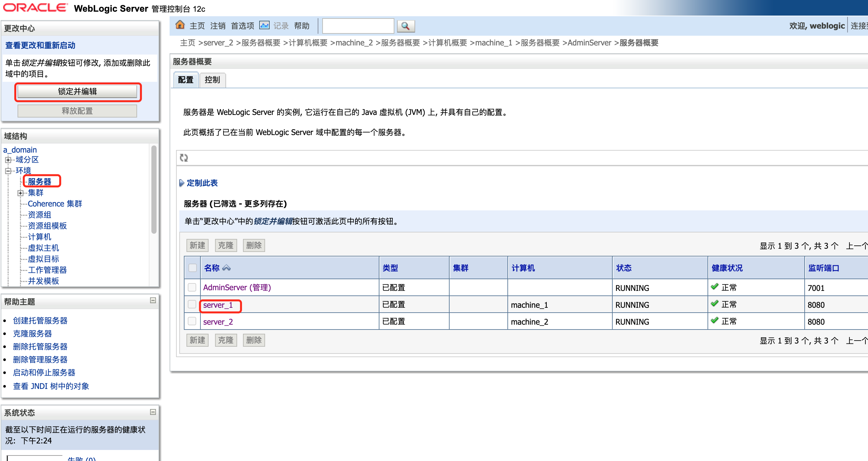Viewport: 868px width, 461px height.
Task: Click machine_1 breadcrumb link
Action: (x=493, y=43)
